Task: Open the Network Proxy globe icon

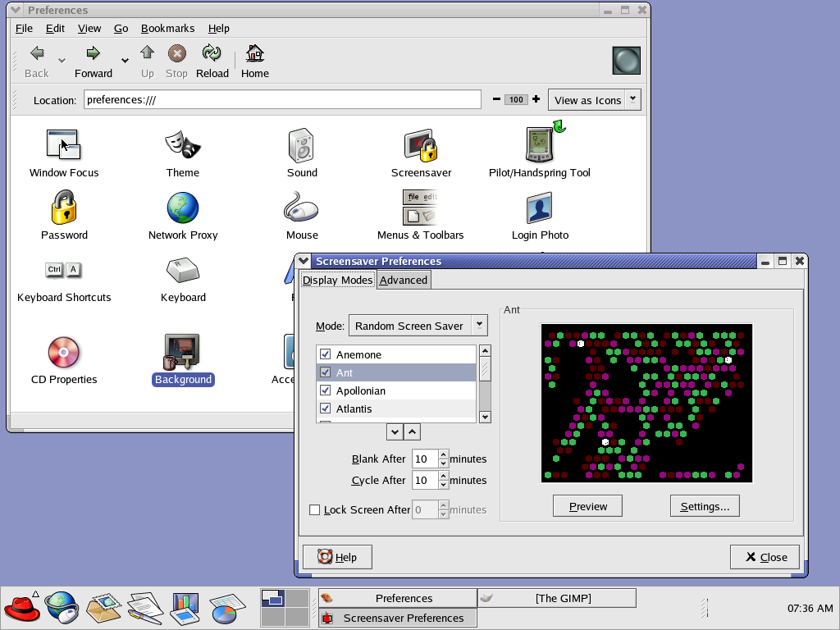Action: pos(183,208)
